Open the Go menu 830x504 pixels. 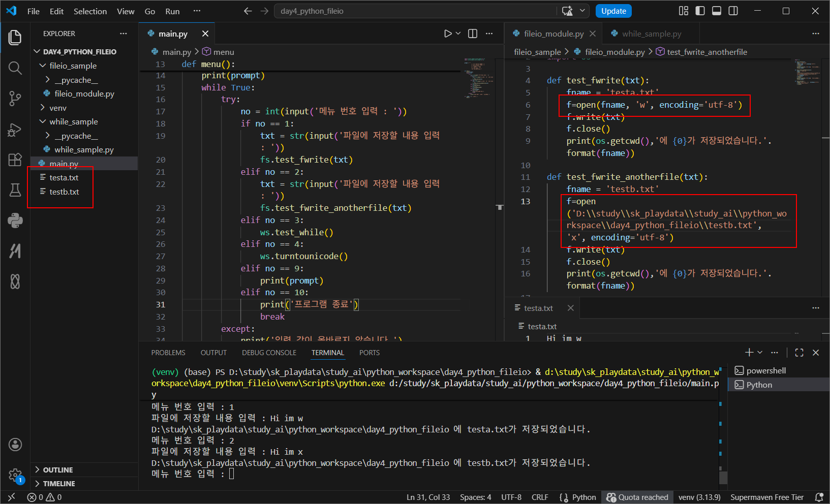(x=150, y=11)
